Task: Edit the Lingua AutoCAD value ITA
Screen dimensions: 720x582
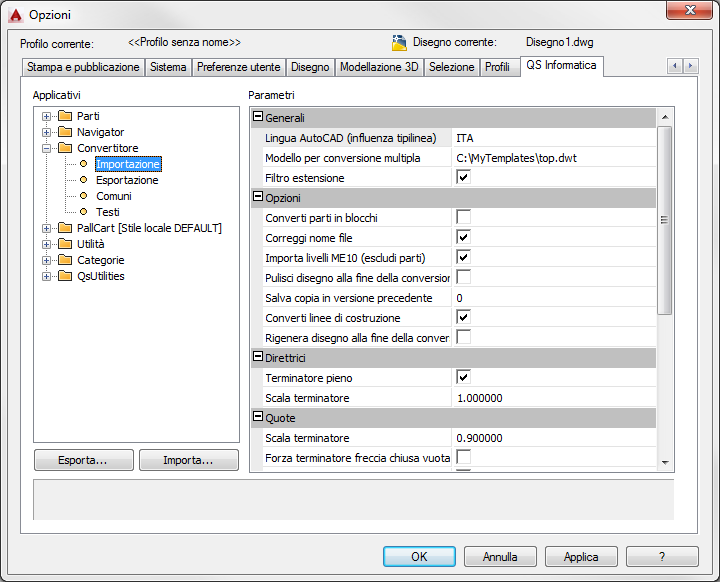Action: (x=554, y=138)
